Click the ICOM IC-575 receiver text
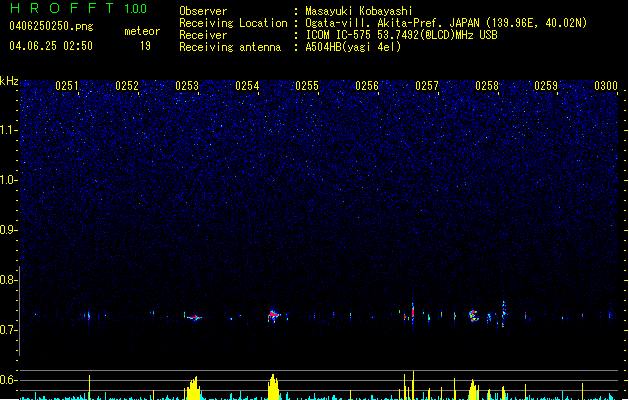The width and height of the screenshot is (629, 400). [x=401, y=35]
